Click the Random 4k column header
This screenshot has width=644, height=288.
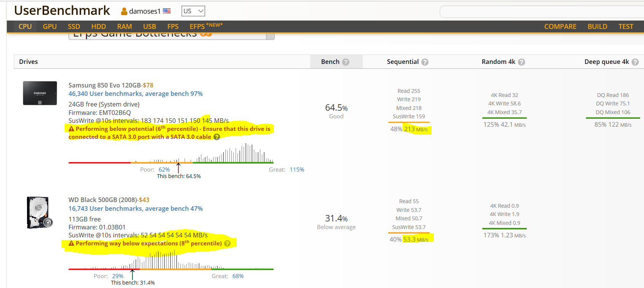pos(498,62)
